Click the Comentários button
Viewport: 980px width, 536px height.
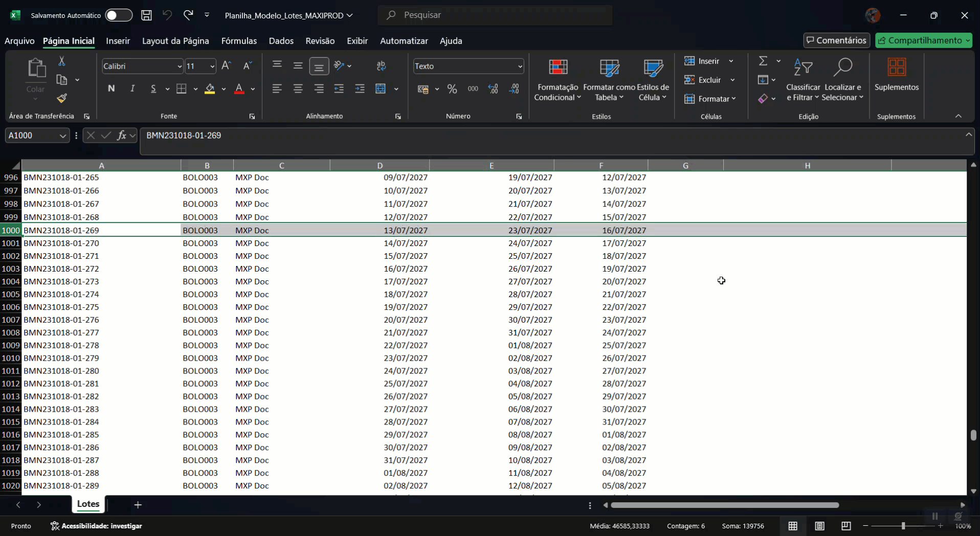tap(836, 40)
